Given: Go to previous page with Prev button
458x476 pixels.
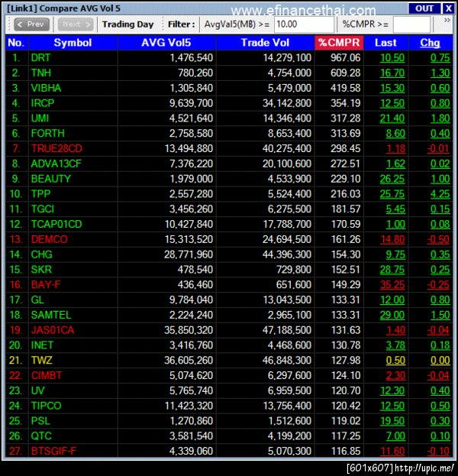Looking at the screenshot, I should coord(31,24).
